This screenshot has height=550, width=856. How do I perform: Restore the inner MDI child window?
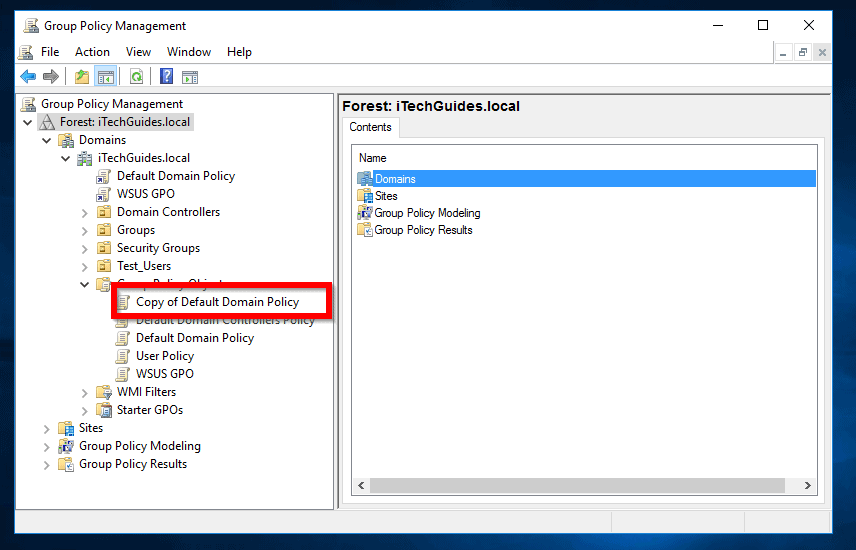802,53
